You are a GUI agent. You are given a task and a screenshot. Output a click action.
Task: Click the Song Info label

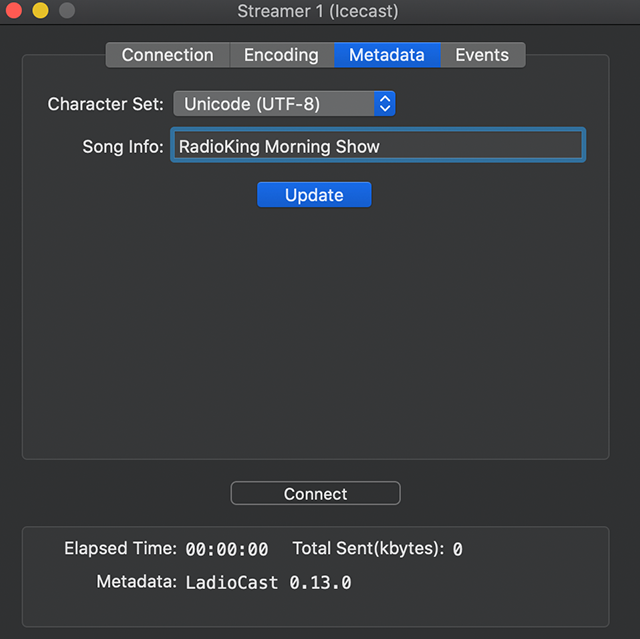[122, 147]
